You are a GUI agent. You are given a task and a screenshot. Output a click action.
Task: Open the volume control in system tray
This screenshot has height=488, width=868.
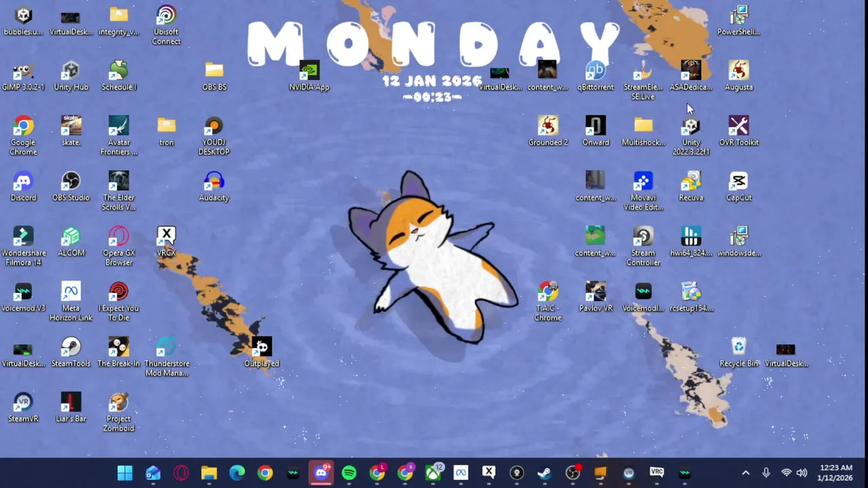point(802,473)
